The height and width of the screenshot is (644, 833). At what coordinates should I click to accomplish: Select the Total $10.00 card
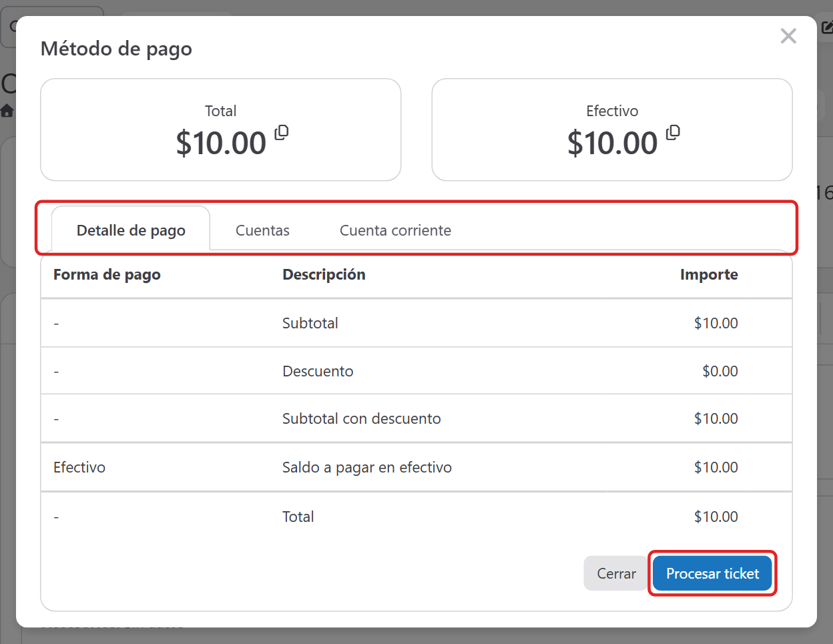click(x=221, y=129)
